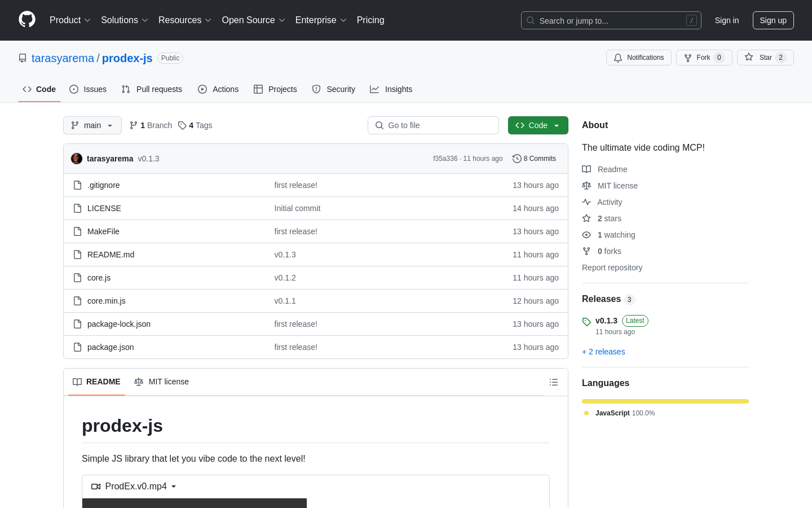Click the Notifications bell icon
Image resolution: width=812 pixels, height=508 pixels.
618,58
